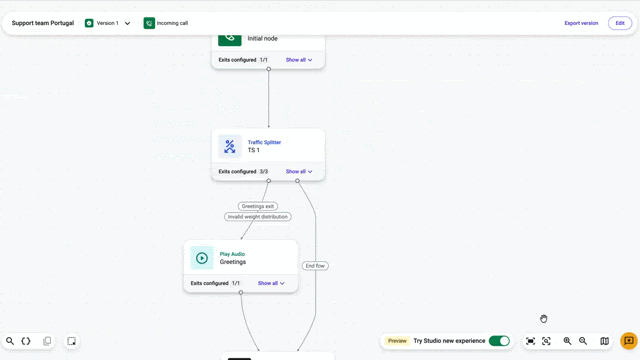This screenshot has height=360, width=640.
Task: Open the orange feedback chat button
Action: click(x=629, y=341)
